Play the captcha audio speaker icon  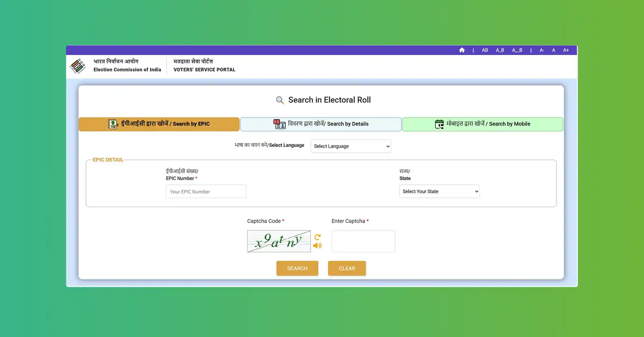pyautogui.click(x=317, y=245)
